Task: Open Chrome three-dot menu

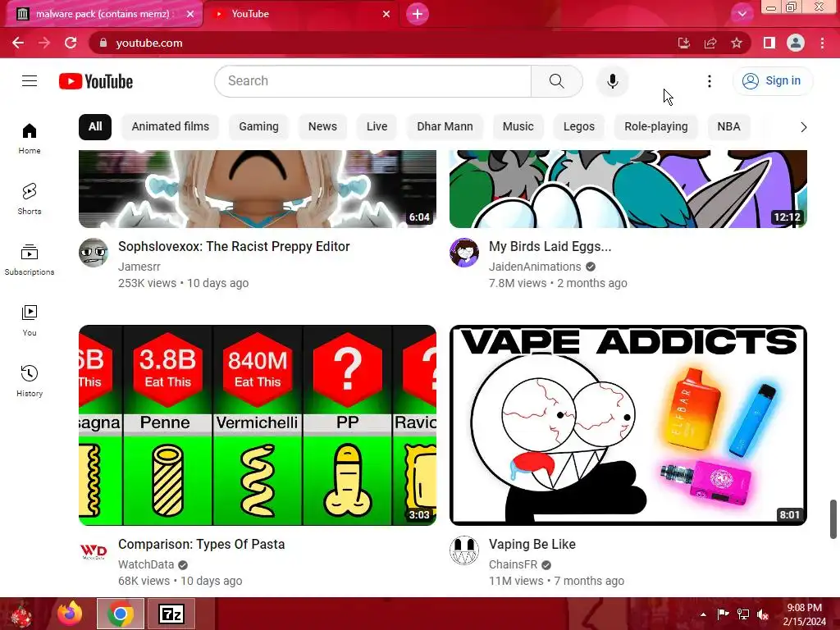Action: click(x=822, y=43)
